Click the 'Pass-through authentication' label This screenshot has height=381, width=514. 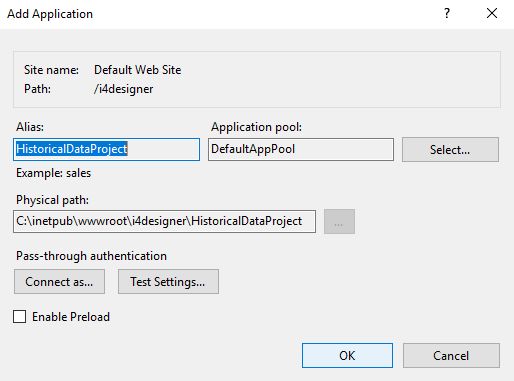(92, 256)
